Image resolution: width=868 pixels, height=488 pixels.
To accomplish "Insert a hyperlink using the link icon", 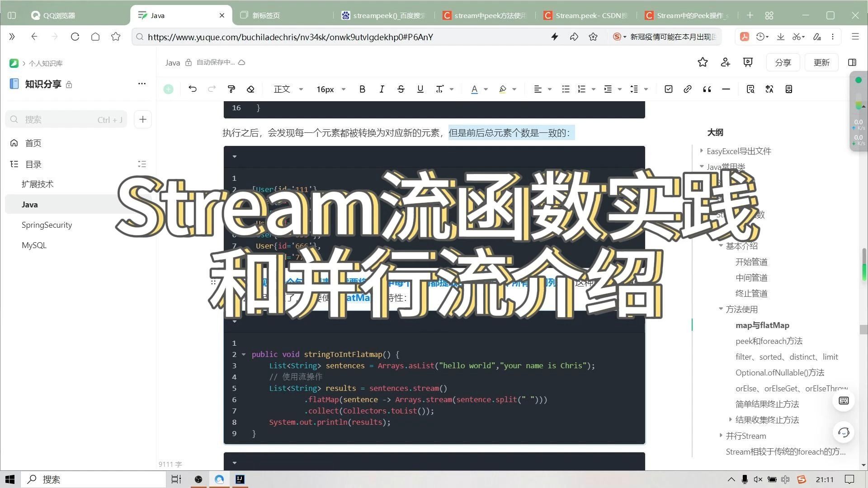I will (687, 89).
